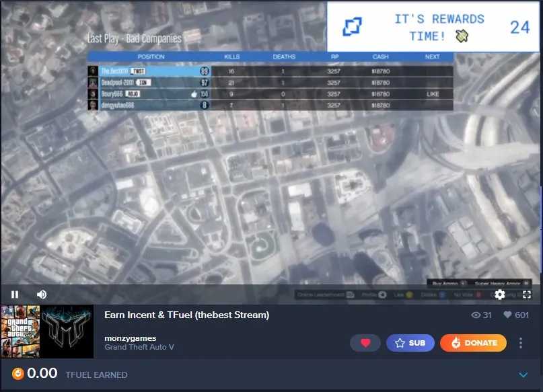Expand the rewards time popup icon
This screenshot has height=392, width=543.
point(352,27)
